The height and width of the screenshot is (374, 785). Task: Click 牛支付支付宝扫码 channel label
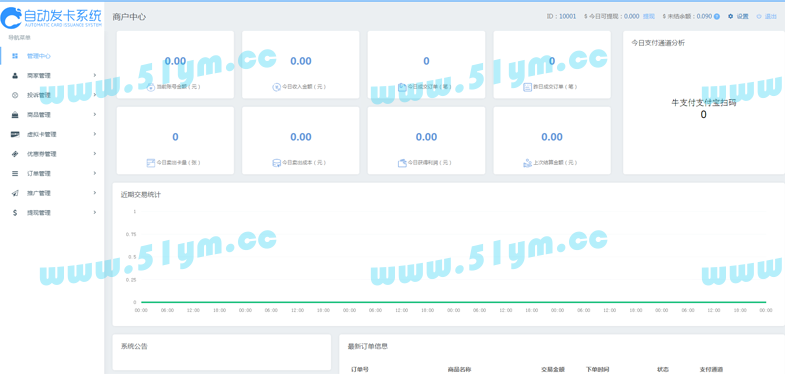pyautogui.click(x=703, y=103)
